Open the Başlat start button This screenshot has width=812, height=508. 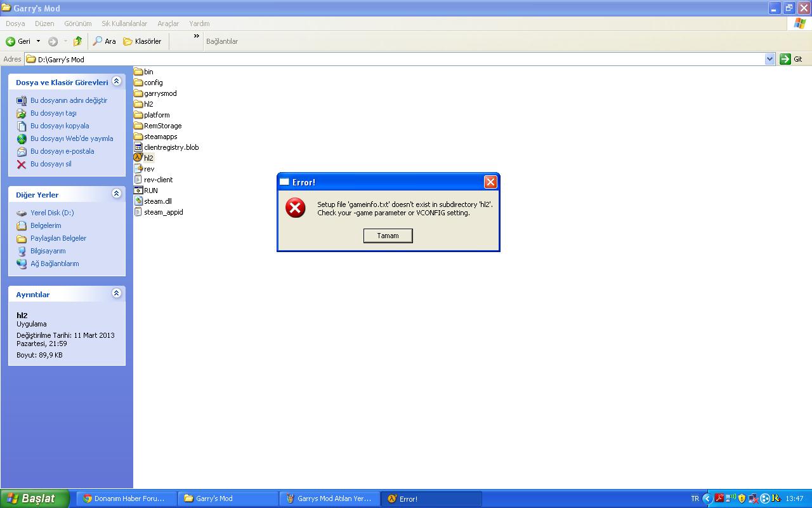pos(34,498)
